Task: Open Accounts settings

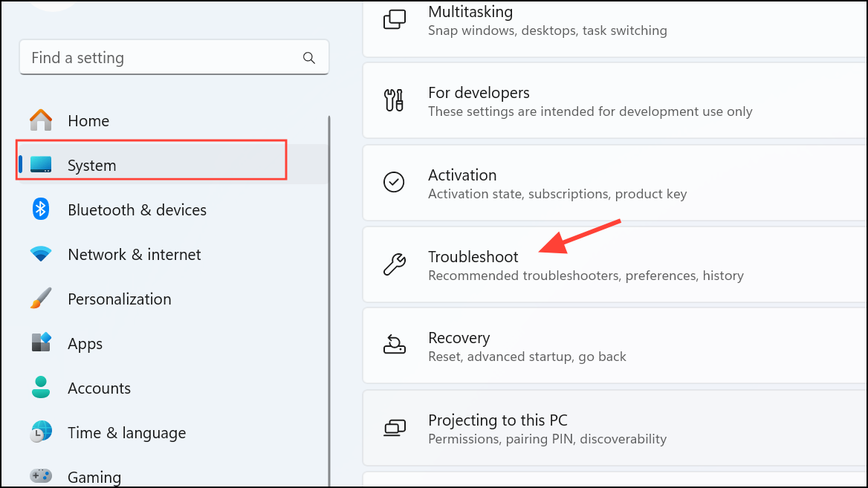Action: pyautogui.click(x=172, y=388)
